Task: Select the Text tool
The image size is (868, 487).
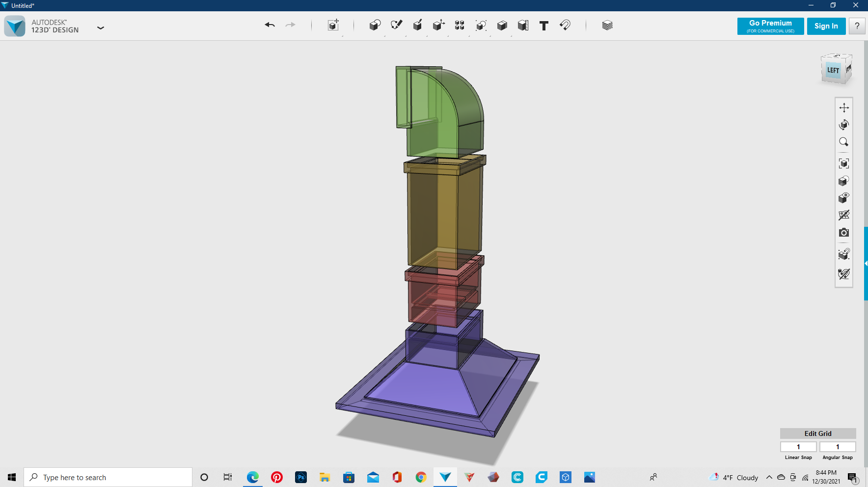Action: coord(544,26)
